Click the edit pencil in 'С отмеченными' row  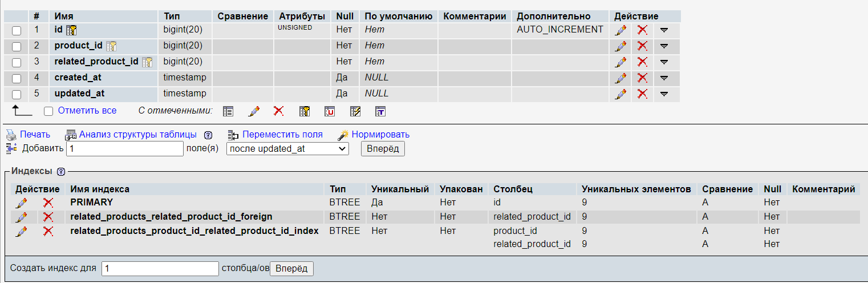click(x=254, y=111)
